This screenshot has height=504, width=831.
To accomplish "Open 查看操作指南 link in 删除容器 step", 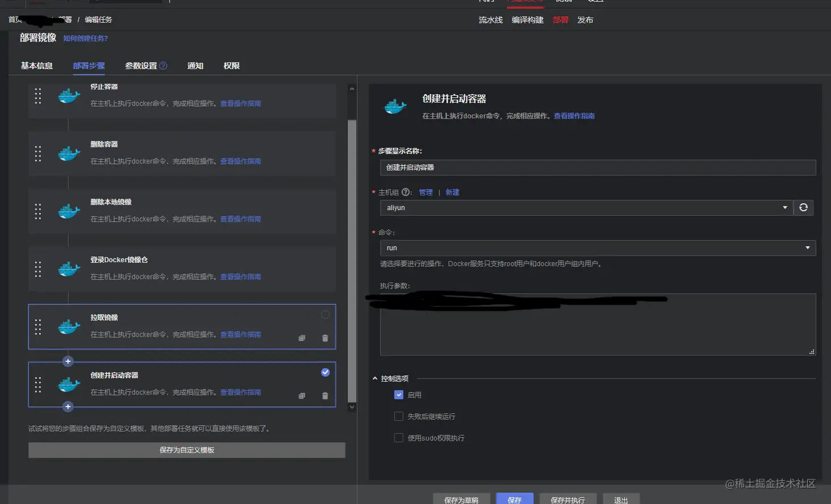I will click(241, 161).
